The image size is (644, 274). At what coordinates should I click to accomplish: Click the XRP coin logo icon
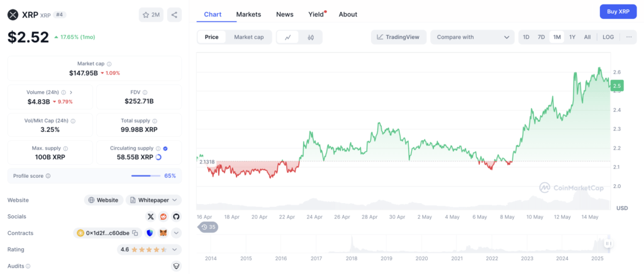13,14
